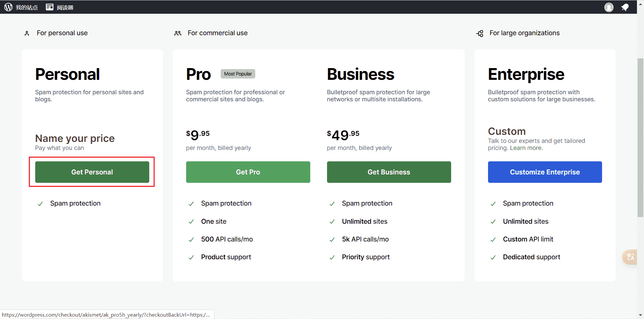This screenshot has width=644, height=319.
Task: Click the Most Popular badge
Action: click(x=238, y=74)
